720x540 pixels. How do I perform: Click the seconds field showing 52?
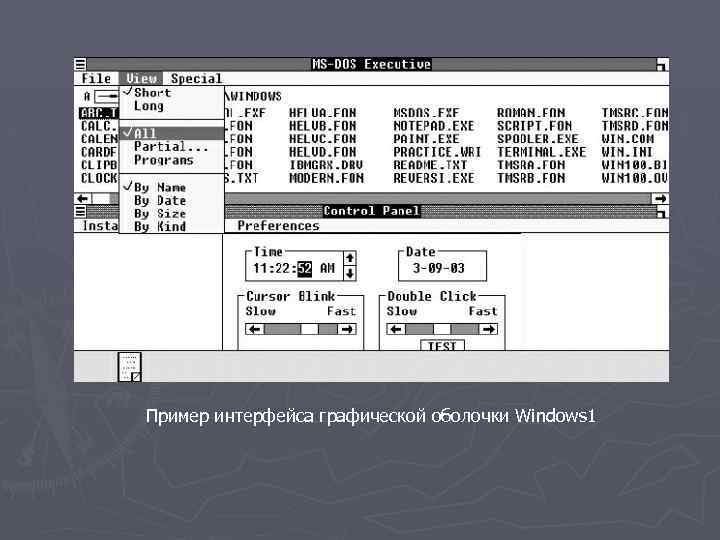tap(304, 268)
